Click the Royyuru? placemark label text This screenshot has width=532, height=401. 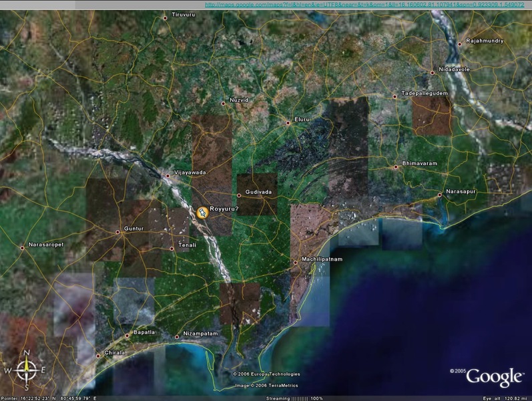click(x=224, y=210)
